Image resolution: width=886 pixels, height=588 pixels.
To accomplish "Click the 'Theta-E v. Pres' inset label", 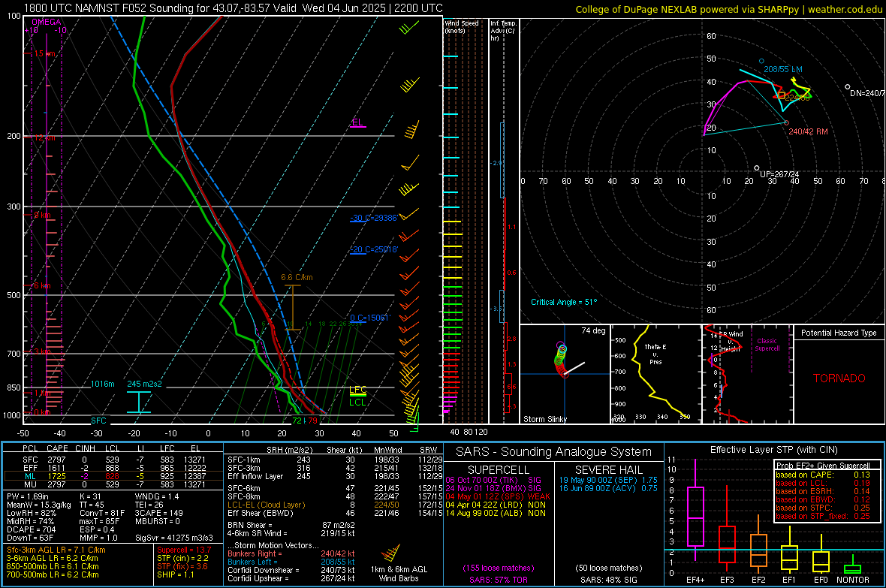I will point(655,354).
